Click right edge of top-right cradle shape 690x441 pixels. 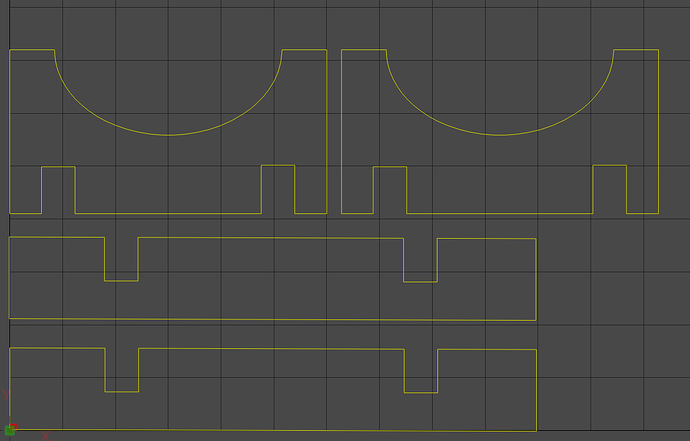coord(659,130)
